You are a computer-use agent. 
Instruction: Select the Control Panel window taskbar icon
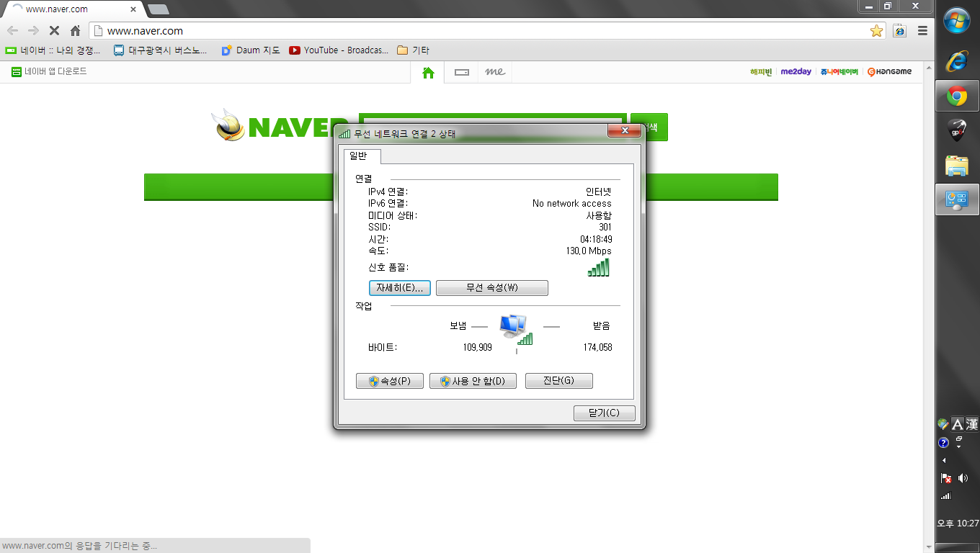957,199
